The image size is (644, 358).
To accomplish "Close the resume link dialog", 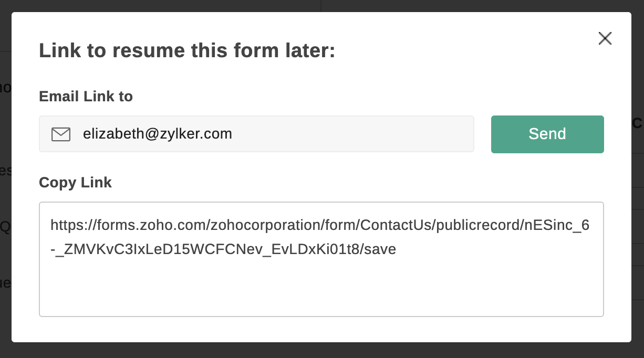I will (x=605, y=38).
